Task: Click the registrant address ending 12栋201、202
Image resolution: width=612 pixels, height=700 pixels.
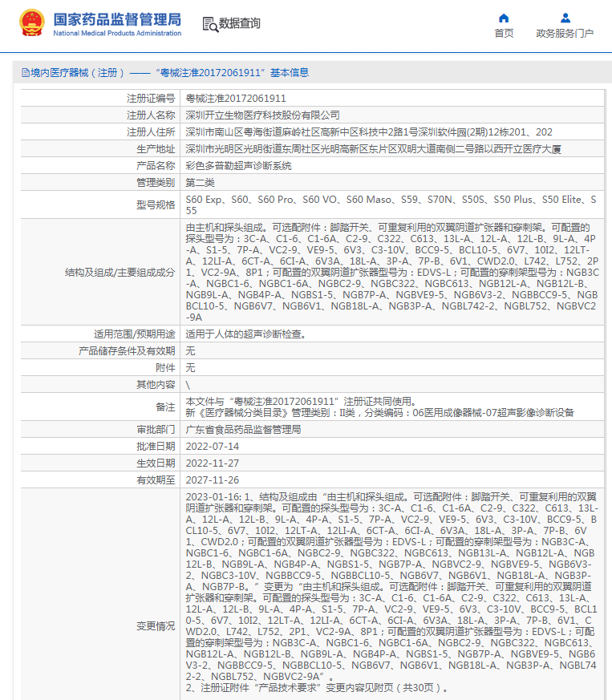Action: [369, 132]
